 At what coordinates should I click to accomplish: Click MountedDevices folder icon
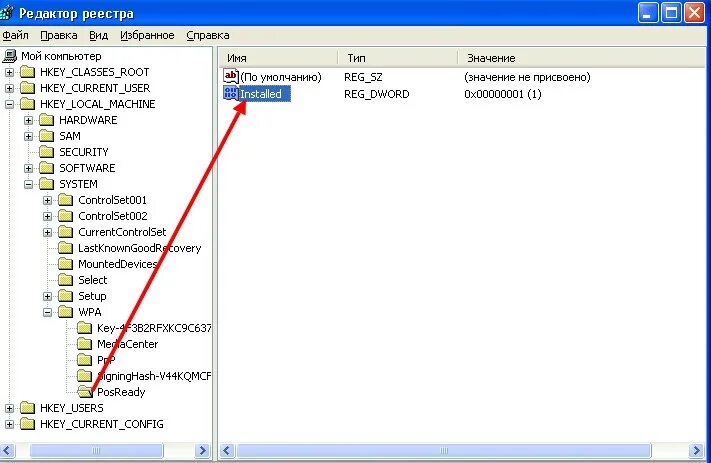pyautogui.click(x=66, y=264)
